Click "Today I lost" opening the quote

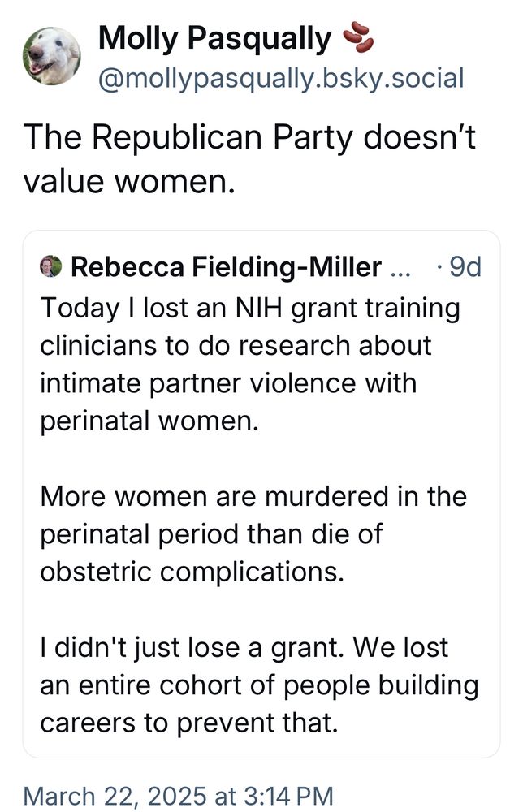(x=113, y=309)
